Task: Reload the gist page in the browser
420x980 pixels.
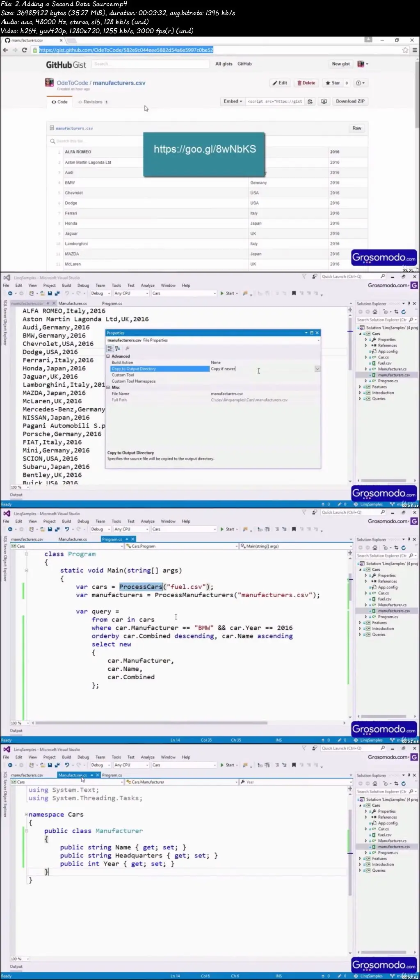Action: click(24, 50)
